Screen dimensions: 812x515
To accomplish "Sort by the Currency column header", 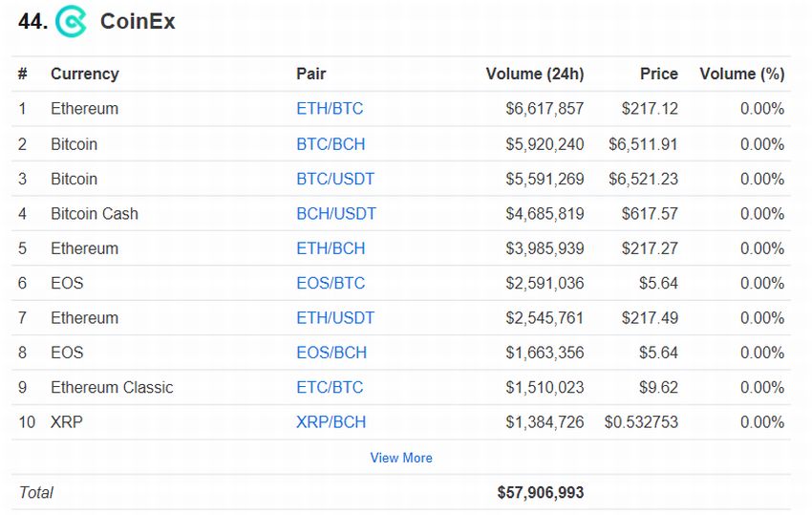I will (x=85, y=74).
